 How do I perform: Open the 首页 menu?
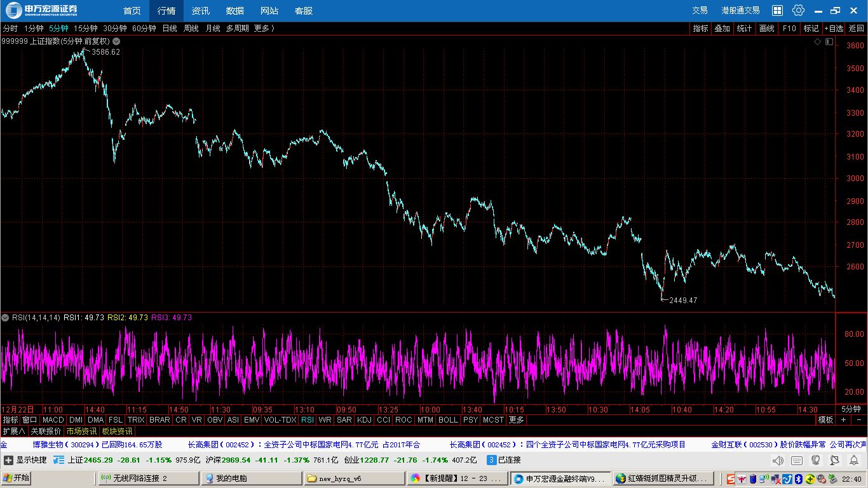click(132, 11)
